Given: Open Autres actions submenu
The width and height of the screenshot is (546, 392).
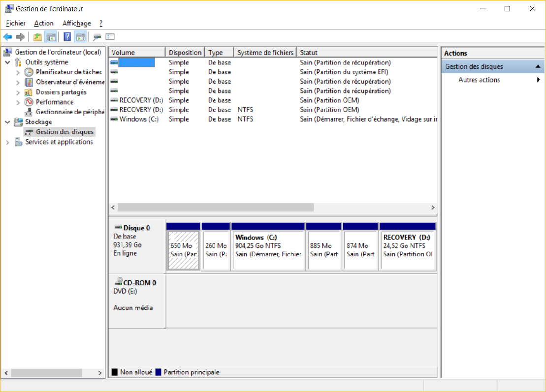Looking at the screenshot, I should (479, 80).
